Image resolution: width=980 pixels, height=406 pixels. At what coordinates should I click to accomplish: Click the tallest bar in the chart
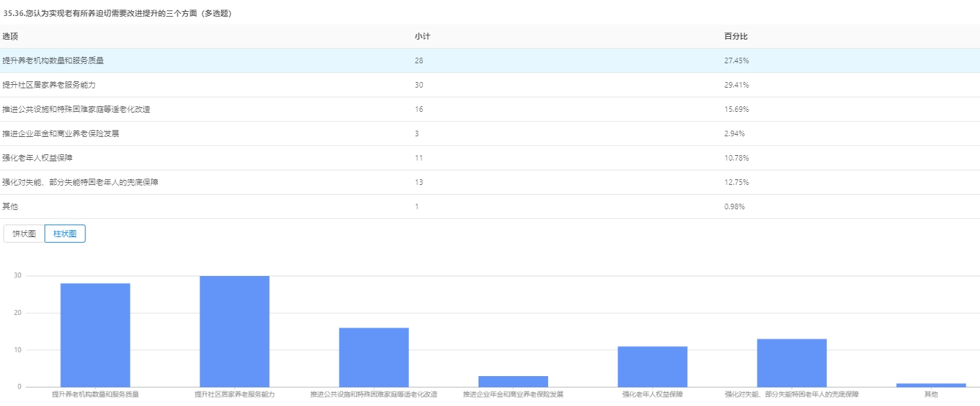[234, 331]
